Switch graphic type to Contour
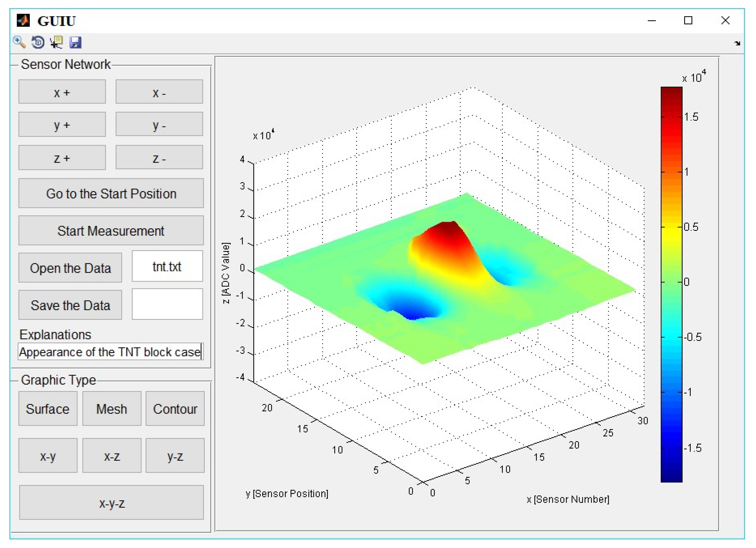Screen dimensions: 756x548 175,409
